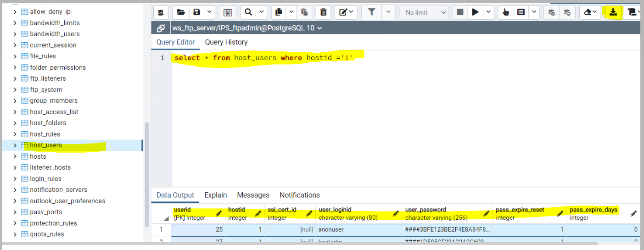Select the outlook_user_preferences table
The image size is (644, 250).
[x=67, y=201]
